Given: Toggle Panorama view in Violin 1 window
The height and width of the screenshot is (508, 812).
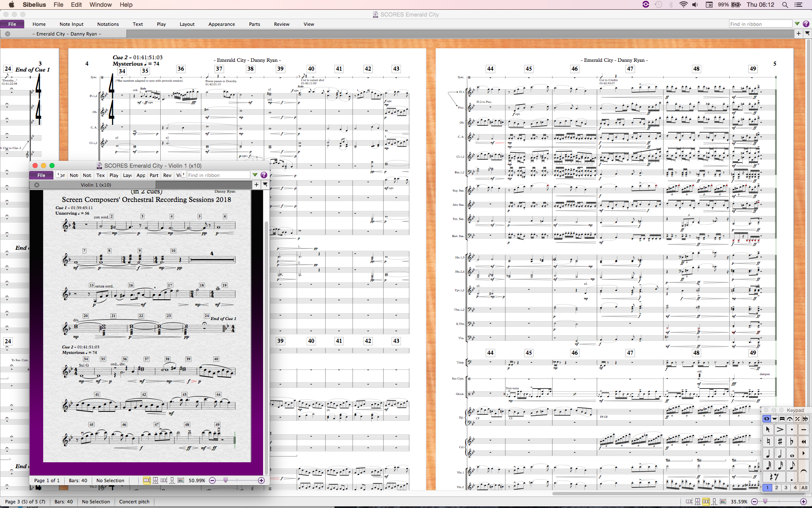Looking at the screenshot, I should pos(181,480).
